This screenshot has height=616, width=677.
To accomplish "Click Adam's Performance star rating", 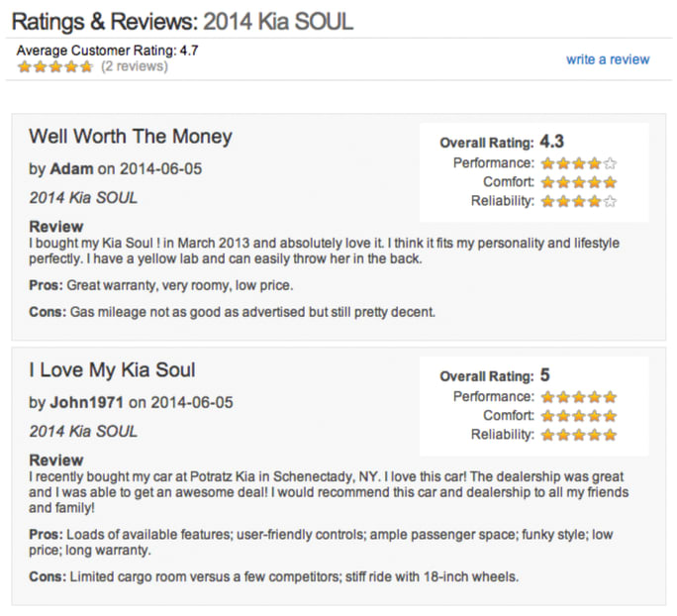I will pos(579,163).
